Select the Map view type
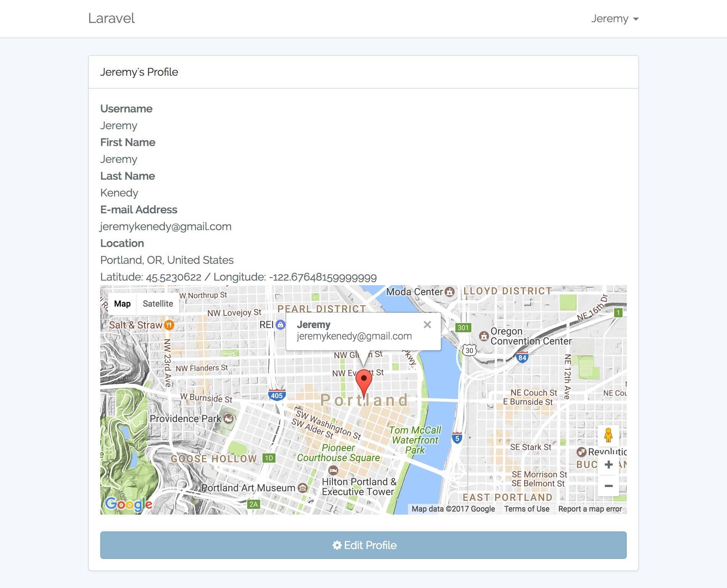This screenshot has height=588, width=727. click(122, 304)
